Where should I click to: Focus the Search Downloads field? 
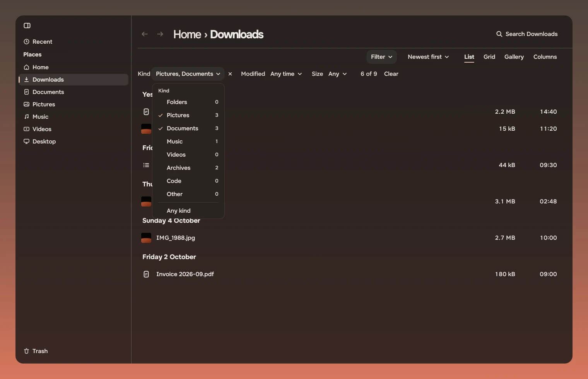point(527,34)
